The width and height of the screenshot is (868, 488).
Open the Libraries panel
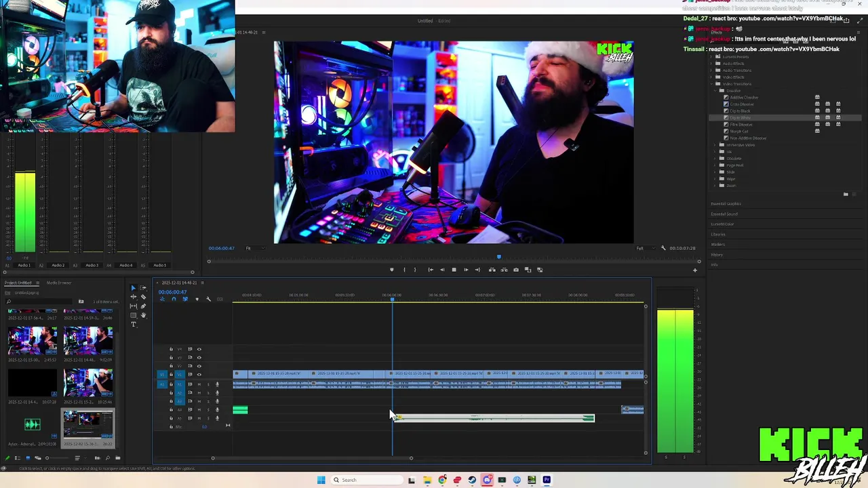[718, 234]
